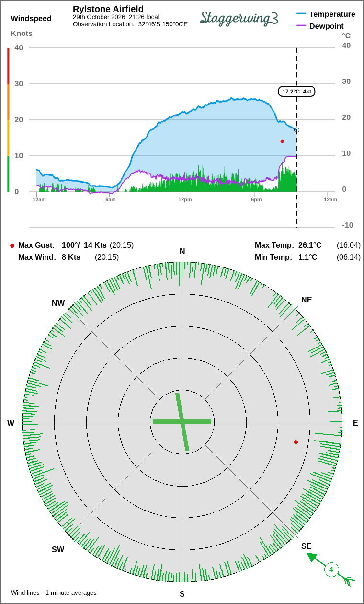Image resolution: width=364 pixels, height=604 pixels.
Task: Click the Max Temp time (16:04)
Action: [349, 245]
